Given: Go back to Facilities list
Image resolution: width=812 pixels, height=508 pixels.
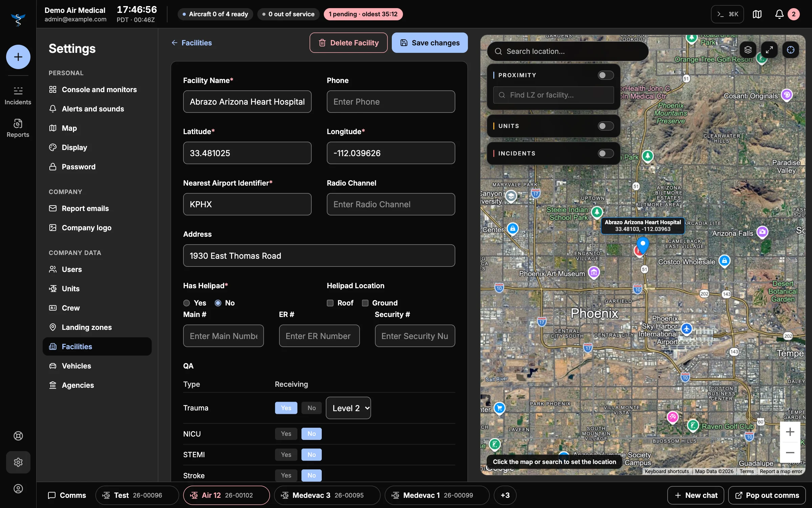Looking at the screenshot, I should click(191, 43).
